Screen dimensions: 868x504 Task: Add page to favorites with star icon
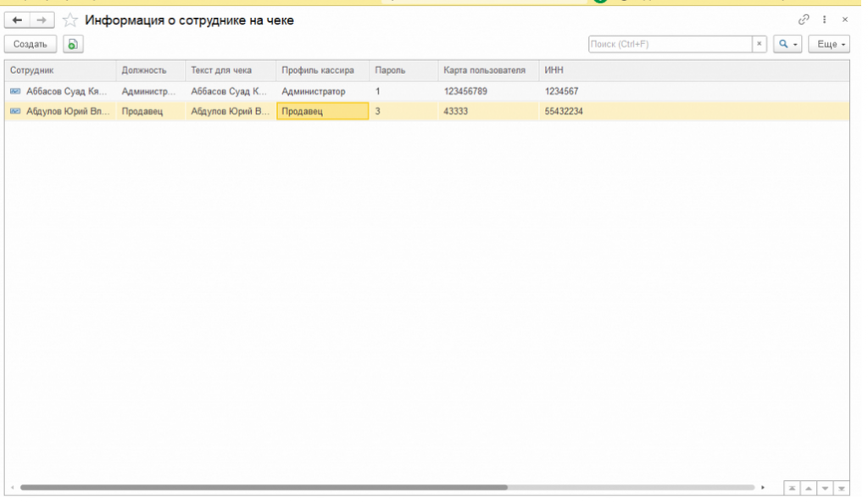point(70,20)
